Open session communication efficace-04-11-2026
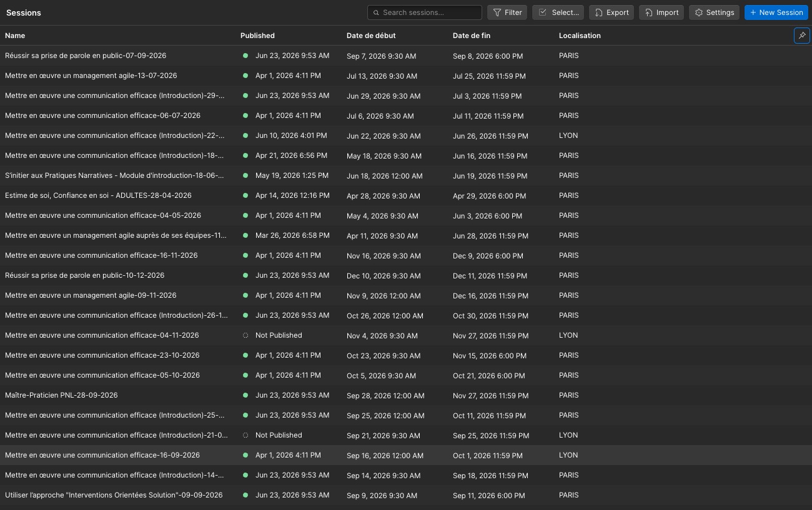Viewport: 812px width, 510px height. (102, 335)
